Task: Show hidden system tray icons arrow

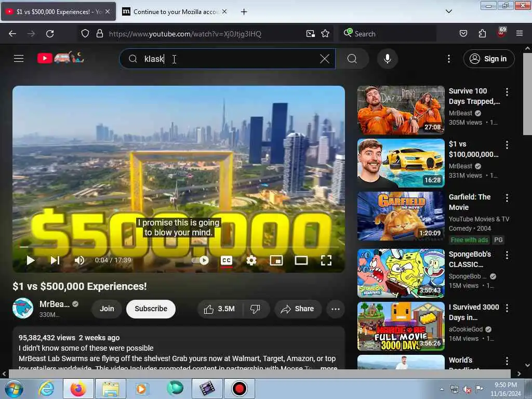Action: (x=442, y=390)
